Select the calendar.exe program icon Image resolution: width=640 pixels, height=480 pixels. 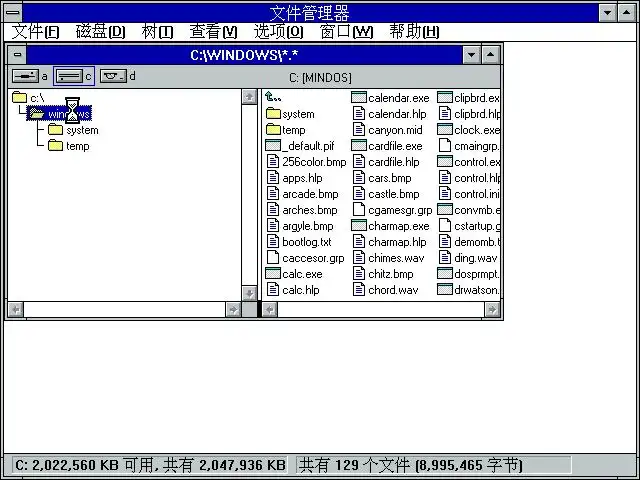pos(359,98)
